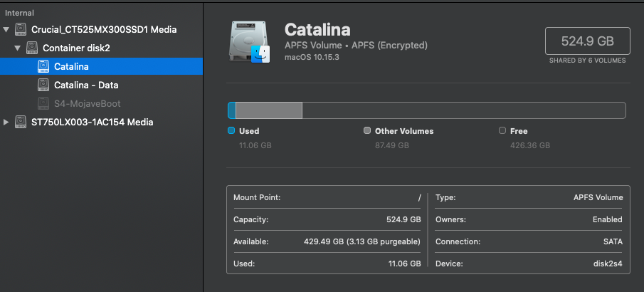Click the 11.06 GB value under Used legend
The width and height of the screenshot is (644, 292).
(x=255, y=145)
